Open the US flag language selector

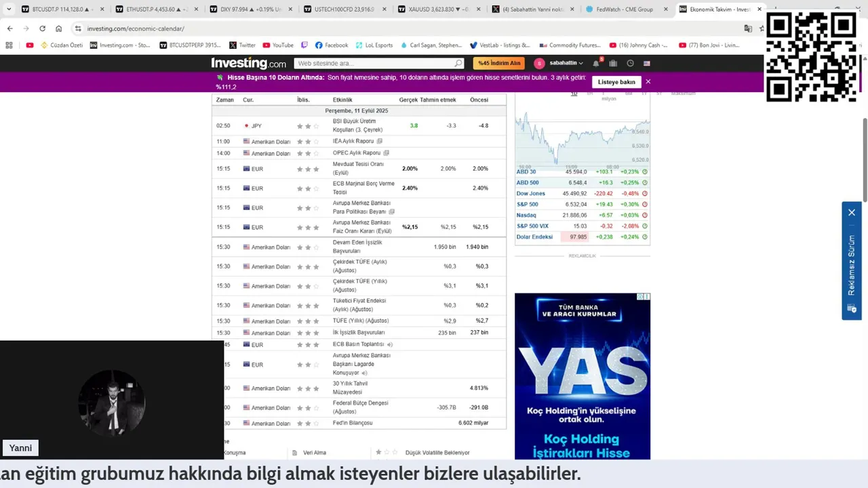pos(647,63)
